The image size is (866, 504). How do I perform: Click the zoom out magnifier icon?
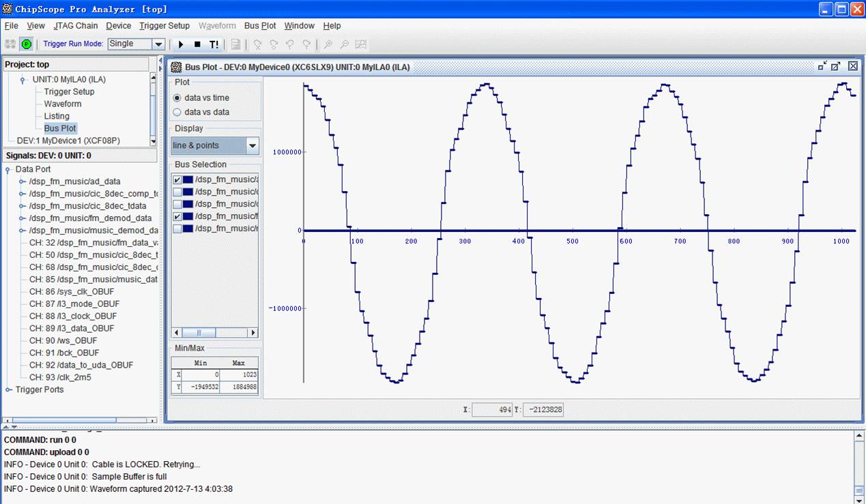345,44
